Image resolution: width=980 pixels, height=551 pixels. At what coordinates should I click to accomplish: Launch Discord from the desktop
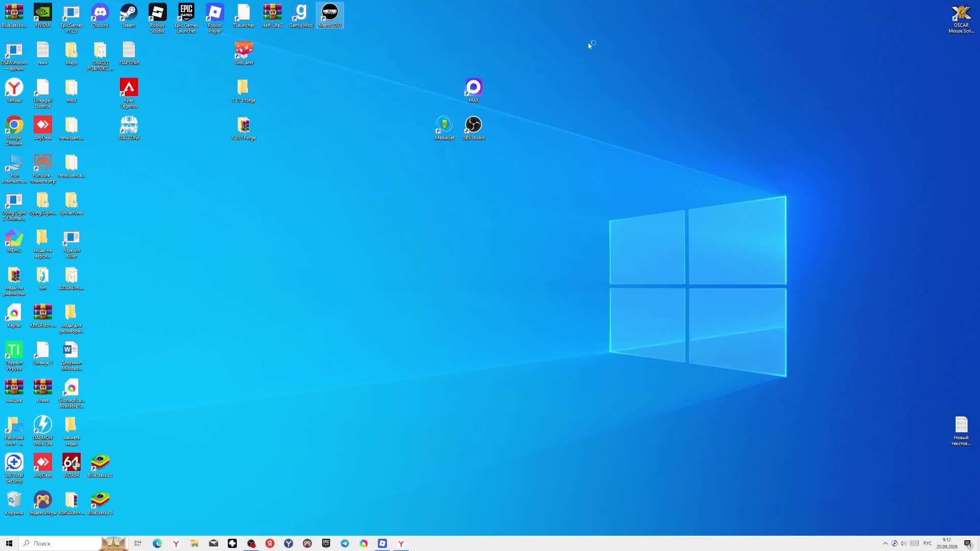tap(100, 15)
